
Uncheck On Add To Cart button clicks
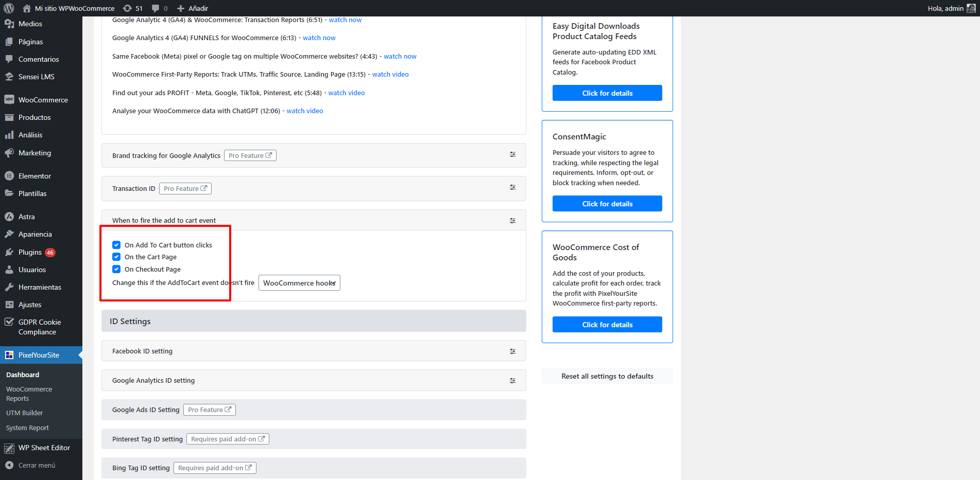(116, 245)
